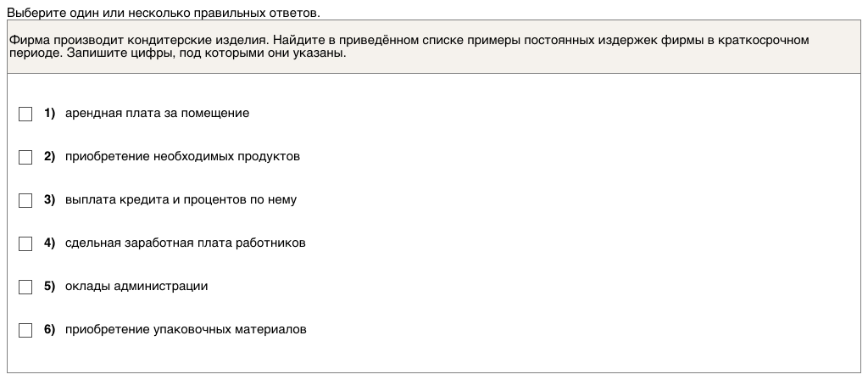868x380 pixels.
Task: Tick the checkbox next to option 2
Action: (25, 157)
